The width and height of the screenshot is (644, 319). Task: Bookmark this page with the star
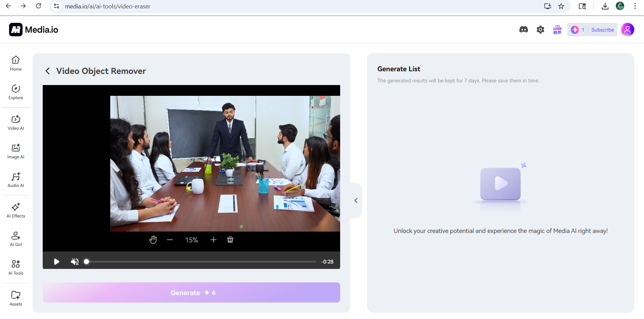561,6
